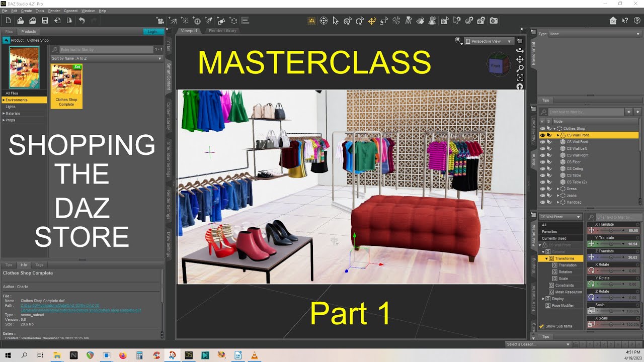The image size is (644, 362).
Task: Toggle visibility of Jeans node
Action: [542, 196]
